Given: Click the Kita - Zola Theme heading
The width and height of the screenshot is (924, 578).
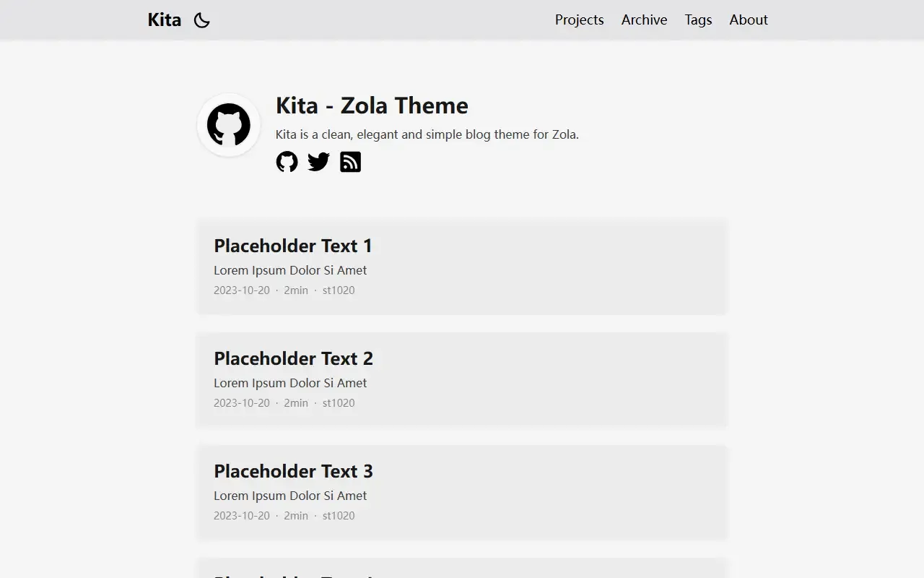Looking at the screenshot, I should 372,105.
